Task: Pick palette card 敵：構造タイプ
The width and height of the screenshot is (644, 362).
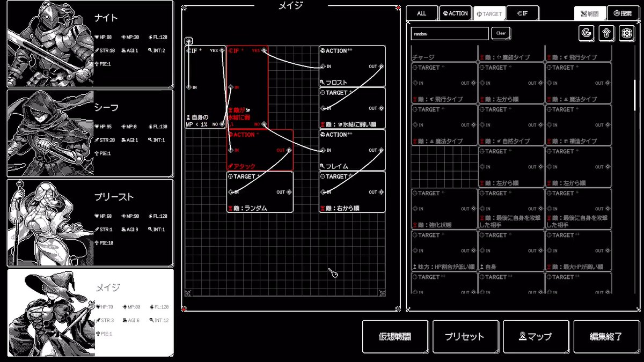Action: [578, 125]
